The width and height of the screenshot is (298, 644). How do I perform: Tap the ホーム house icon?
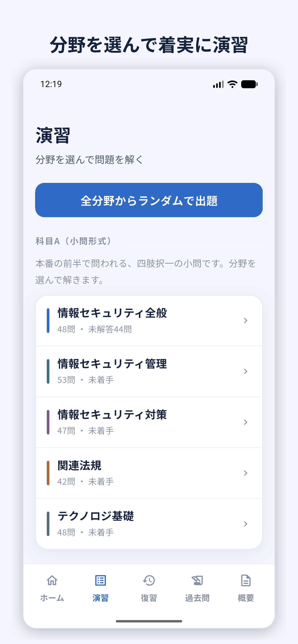click(x=52, y=580)
